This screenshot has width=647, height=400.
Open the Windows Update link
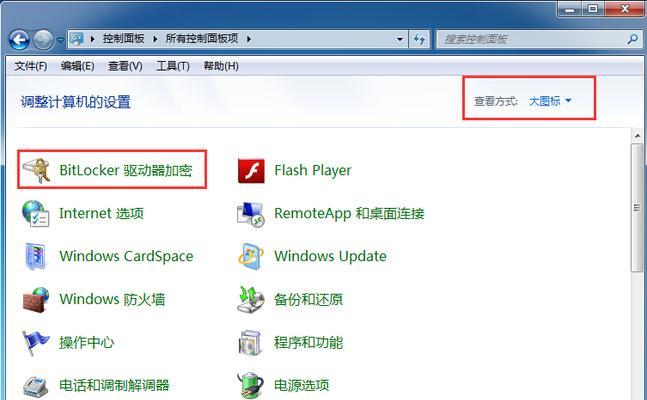331,256
